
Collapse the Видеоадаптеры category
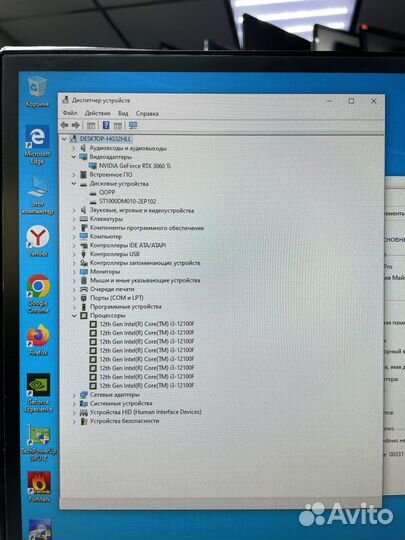coord(74,157)
